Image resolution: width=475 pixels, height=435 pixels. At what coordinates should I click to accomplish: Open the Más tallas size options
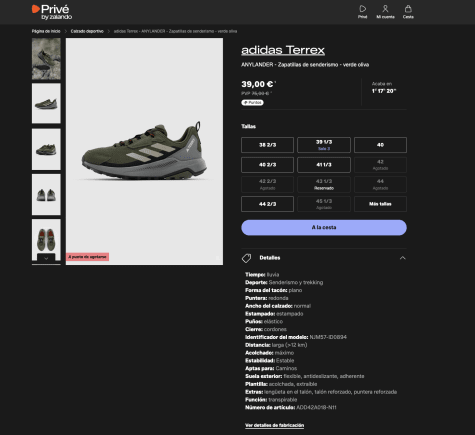point(380,204)
